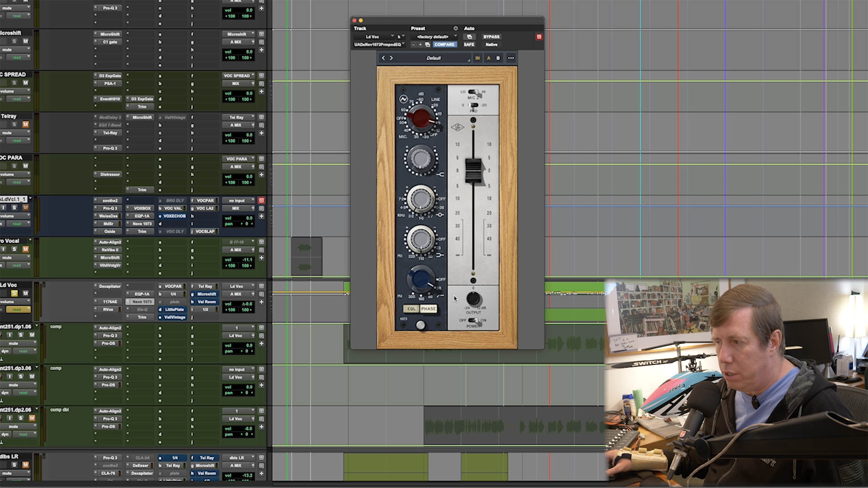
Task: Open the factory default preset dropdown
Action: (434, 37)
